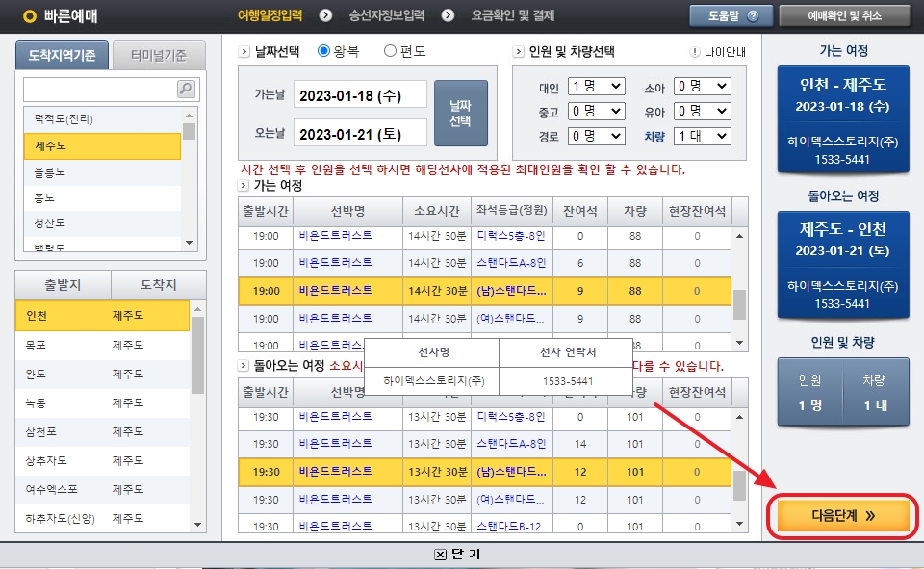Select 홍도 in destination list
Viewport: 924px width, 569px height.
(102, 198)
